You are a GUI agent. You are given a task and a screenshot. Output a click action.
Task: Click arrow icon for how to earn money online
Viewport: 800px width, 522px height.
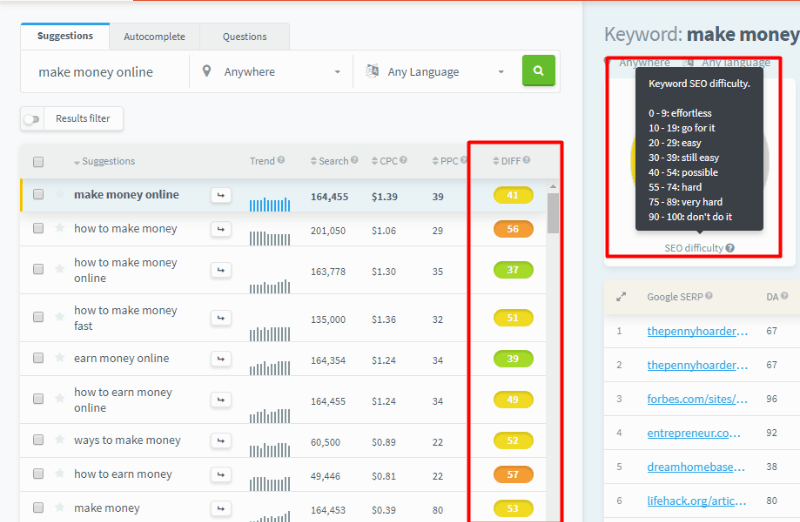pyautogui.click(x=221, y=400)
